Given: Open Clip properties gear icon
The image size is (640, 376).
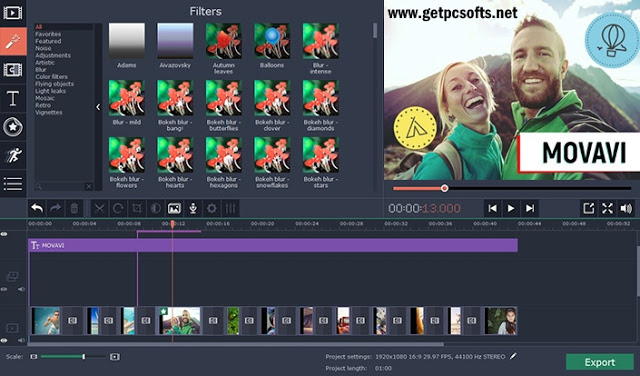Looking at the screenshot, I should point(212,209).
